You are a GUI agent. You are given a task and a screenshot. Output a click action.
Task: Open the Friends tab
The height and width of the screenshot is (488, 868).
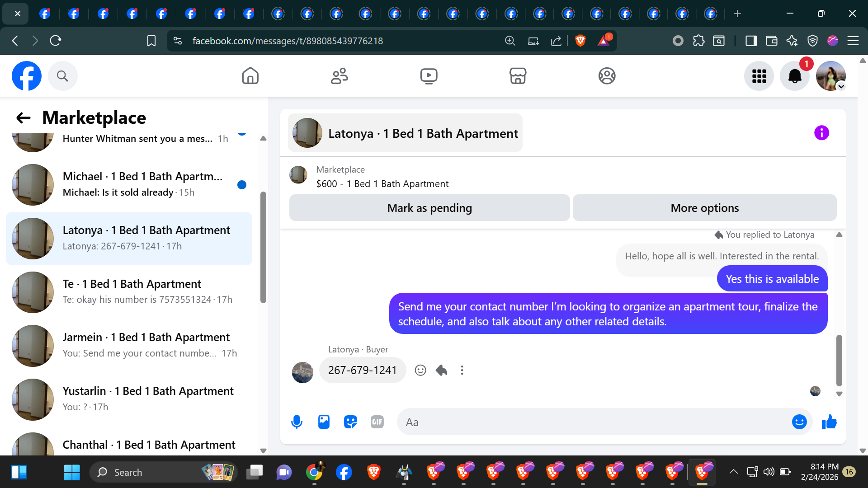(x=339, y=76)
